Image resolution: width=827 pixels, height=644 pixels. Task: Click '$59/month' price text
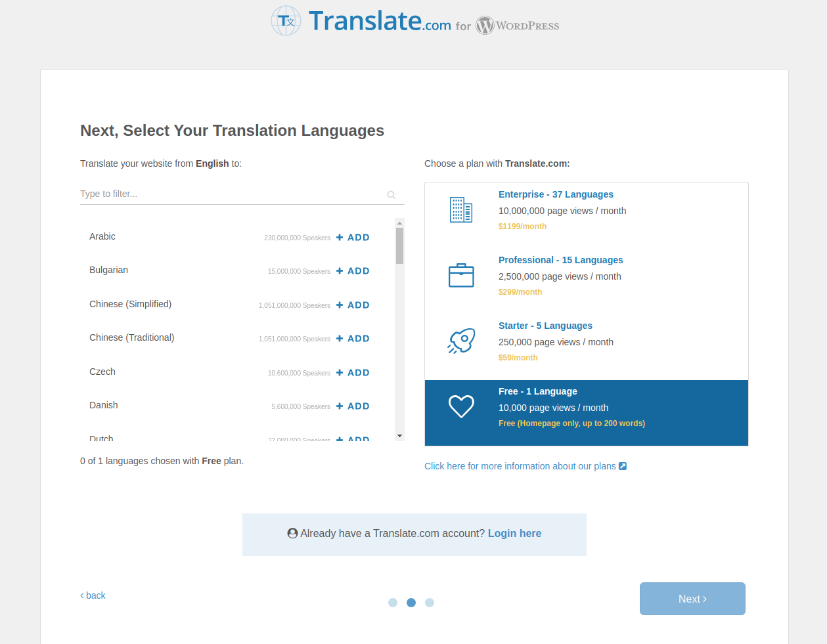pos(518,358)
